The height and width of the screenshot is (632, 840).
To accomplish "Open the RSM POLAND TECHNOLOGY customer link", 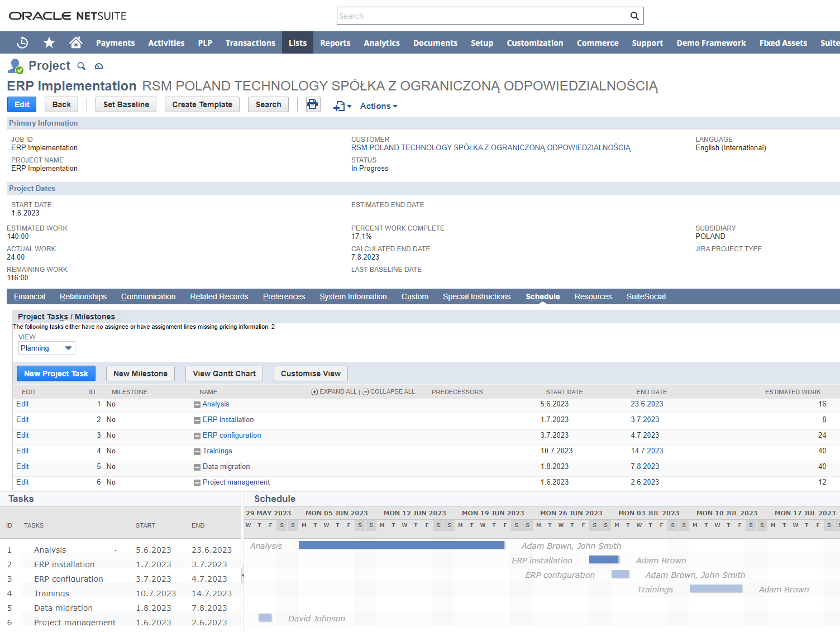I will [490, 148].
